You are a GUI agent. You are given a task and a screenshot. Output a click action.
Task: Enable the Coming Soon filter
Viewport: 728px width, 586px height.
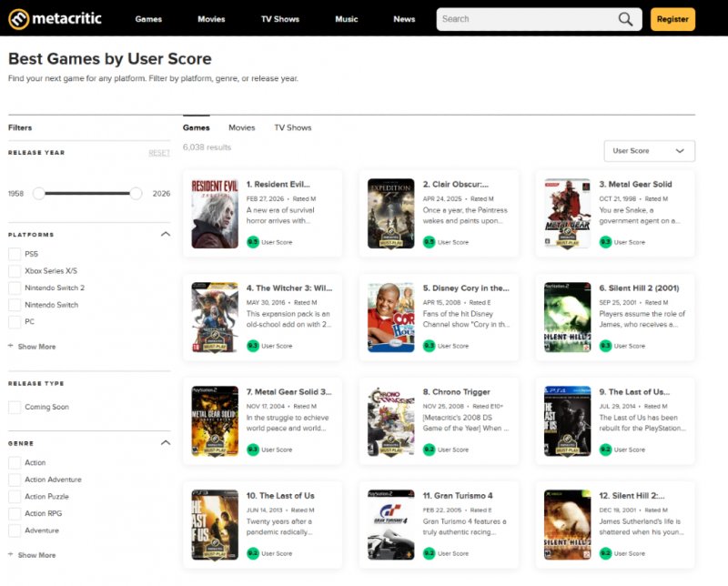[x=15, y=407]
